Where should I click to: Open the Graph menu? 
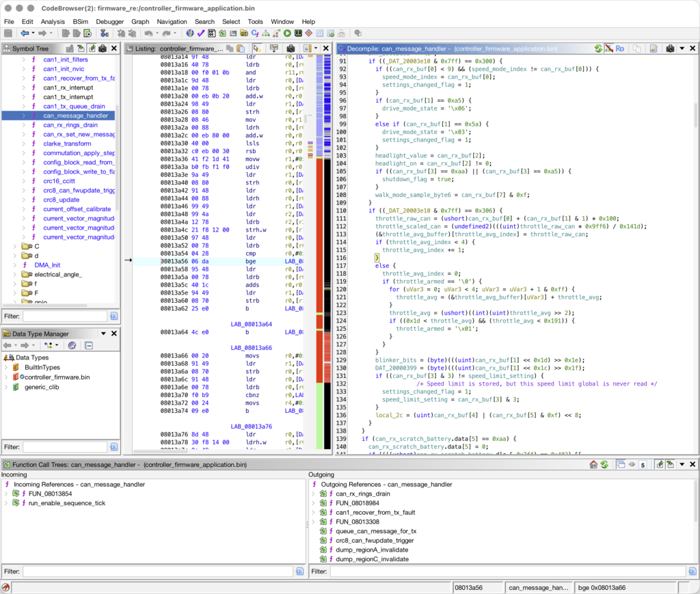[140, 21]
